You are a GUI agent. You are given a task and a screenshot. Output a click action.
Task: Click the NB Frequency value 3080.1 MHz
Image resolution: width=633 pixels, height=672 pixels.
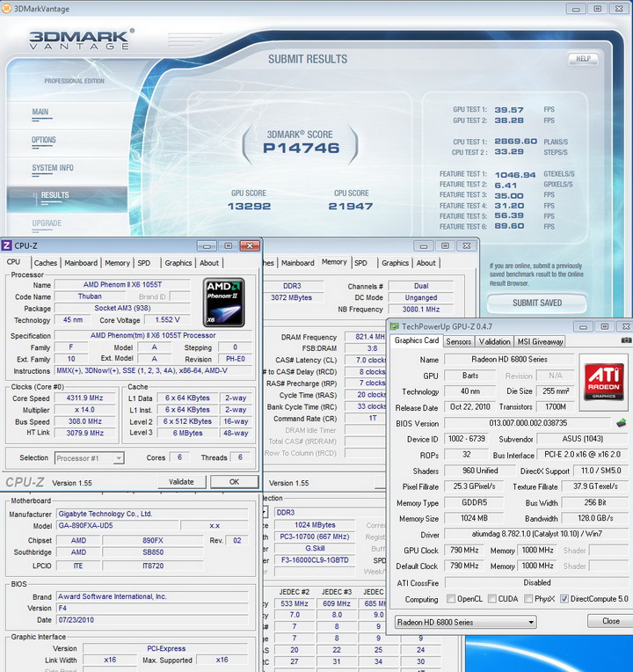[421, 310]
